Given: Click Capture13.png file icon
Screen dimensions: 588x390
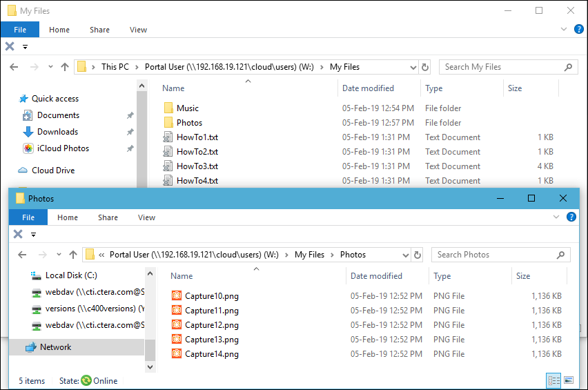Looking at the screenshot, I should [177, 339].
